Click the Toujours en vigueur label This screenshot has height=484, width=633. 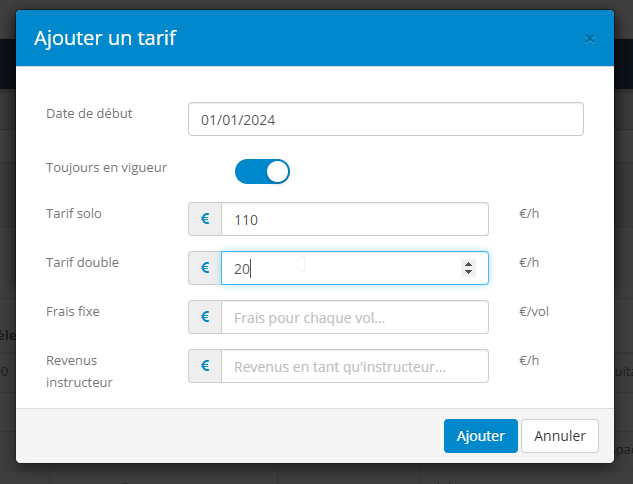pos(106,168)
